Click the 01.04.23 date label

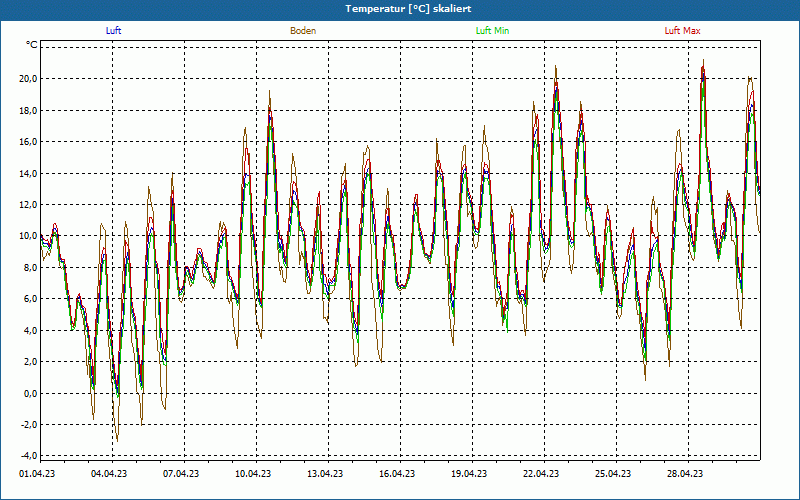(x=37, y=474)
